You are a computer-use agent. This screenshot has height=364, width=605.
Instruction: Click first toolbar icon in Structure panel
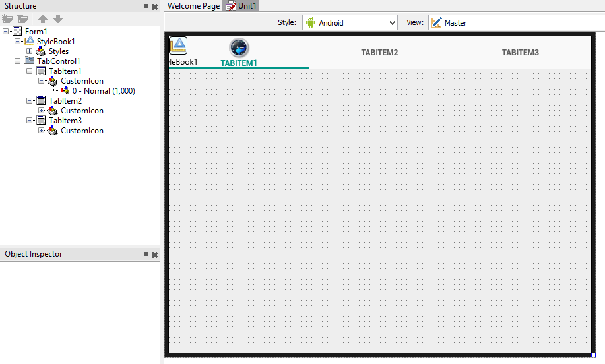(x=7, y=18)
